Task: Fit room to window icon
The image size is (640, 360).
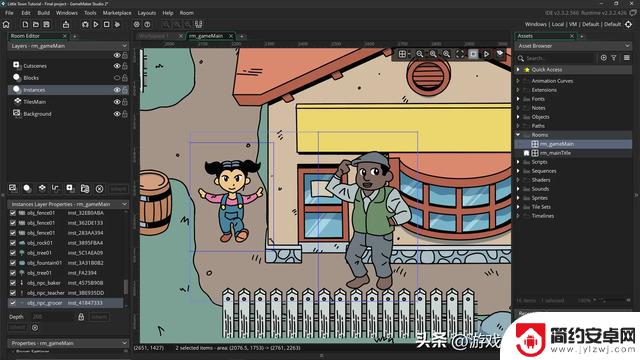Action: click(460, 54)
